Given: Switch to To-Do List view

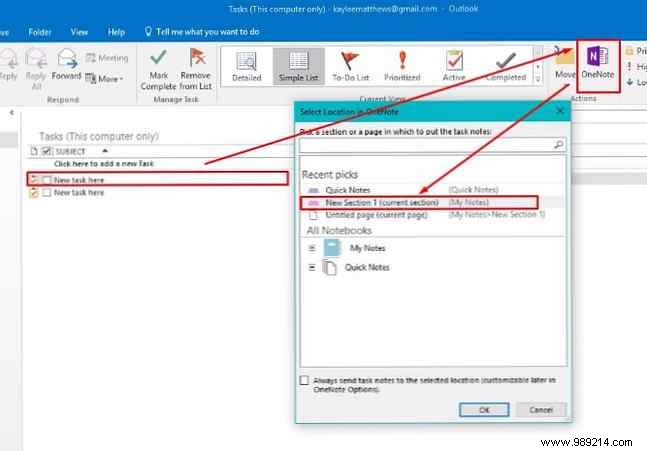Looking at the screenshot, I should (x=350, y=66).
